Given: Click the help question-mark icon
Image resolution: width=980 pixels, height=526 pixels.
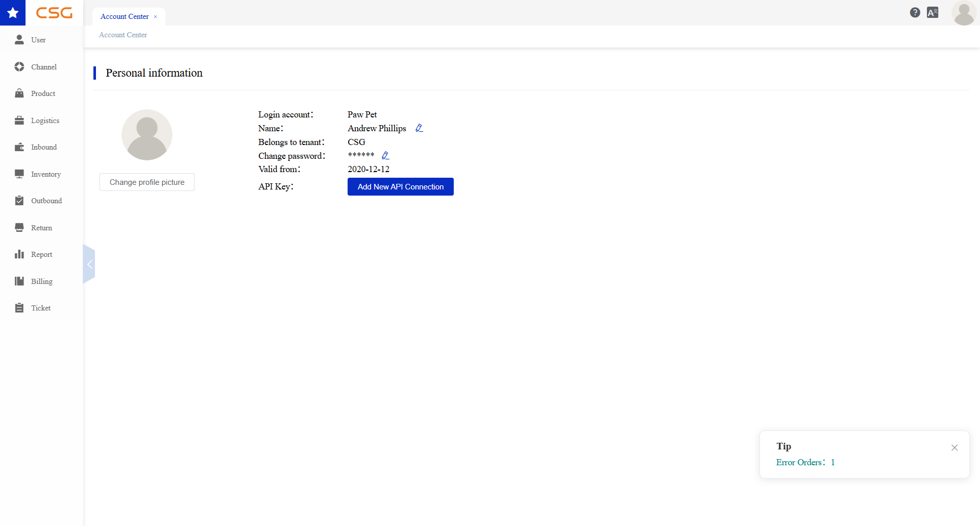Looking at the screenshot, I should click(x=915, y=13).
